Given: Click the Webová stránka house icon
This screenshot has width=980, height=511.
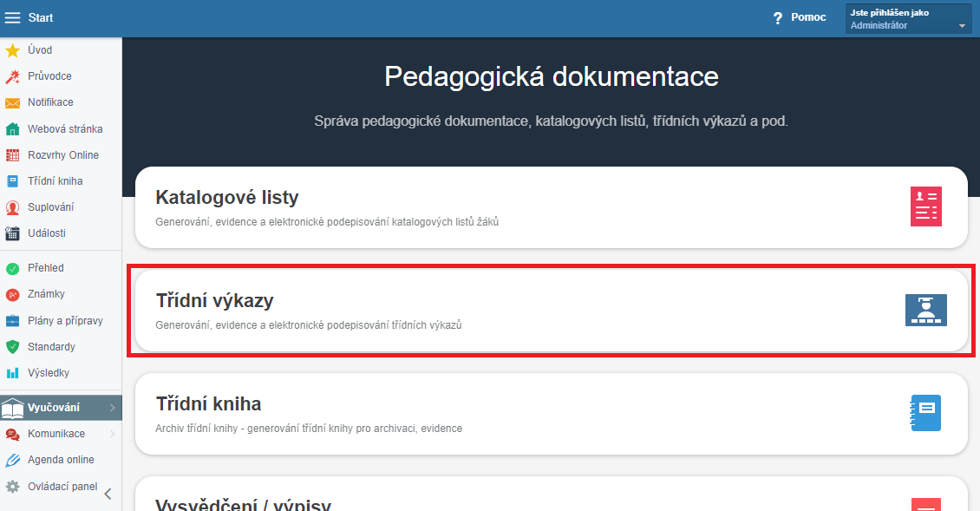Looking at the screenshot, I should point(12,129).
